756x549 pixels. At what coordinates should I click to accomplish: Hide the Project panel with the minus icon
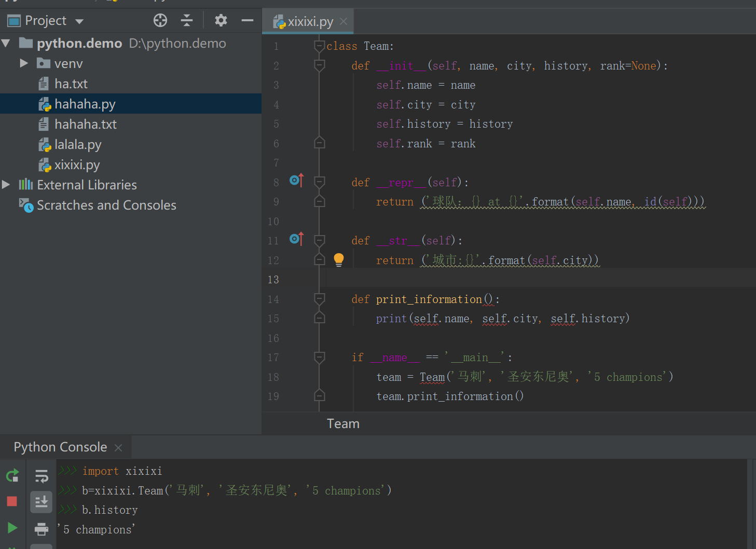coord(248,20)
